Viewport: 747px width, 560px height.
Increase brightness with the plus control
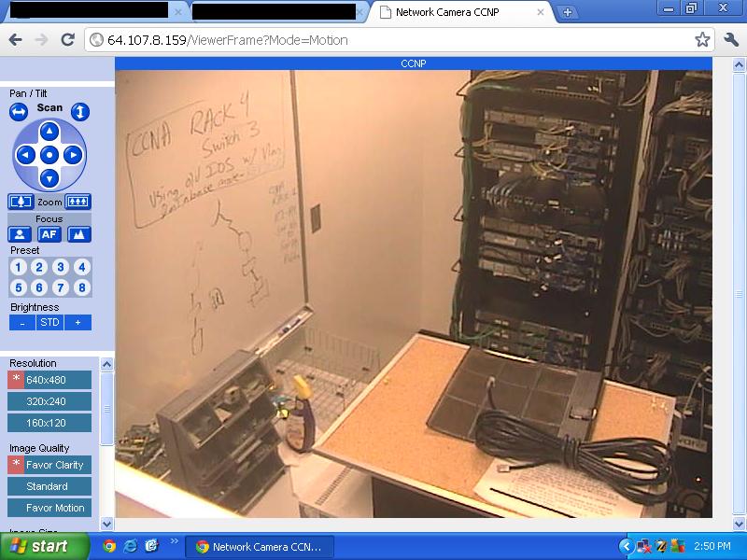tap(76, 320)
